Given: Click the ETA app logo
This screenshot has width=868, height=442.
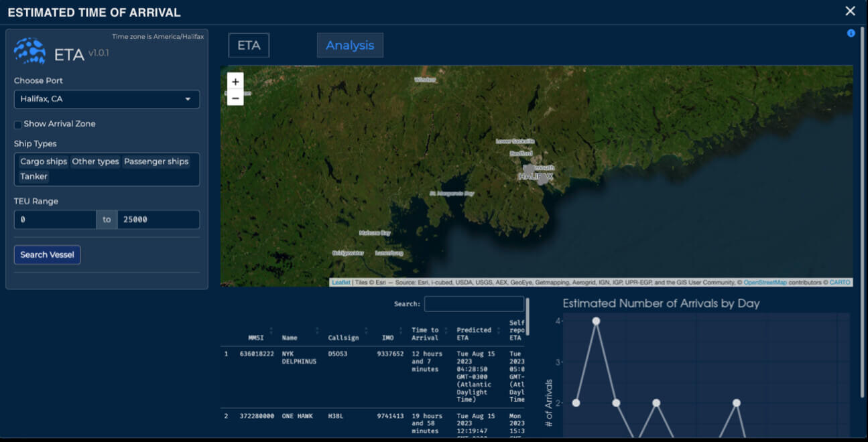Looking at the screenshot, I should [x=30, y=51].
